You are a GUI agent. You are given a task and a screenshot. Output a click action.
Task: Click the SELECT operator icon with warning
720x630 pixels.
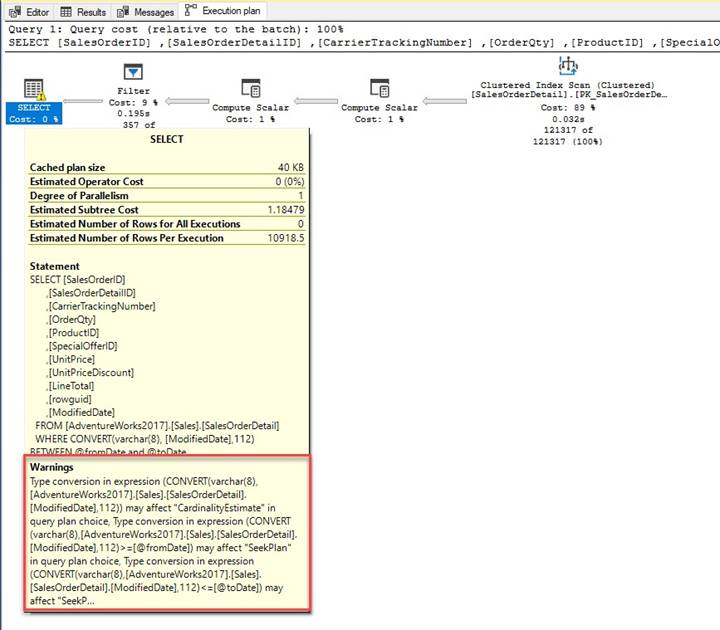coord(34,89)
